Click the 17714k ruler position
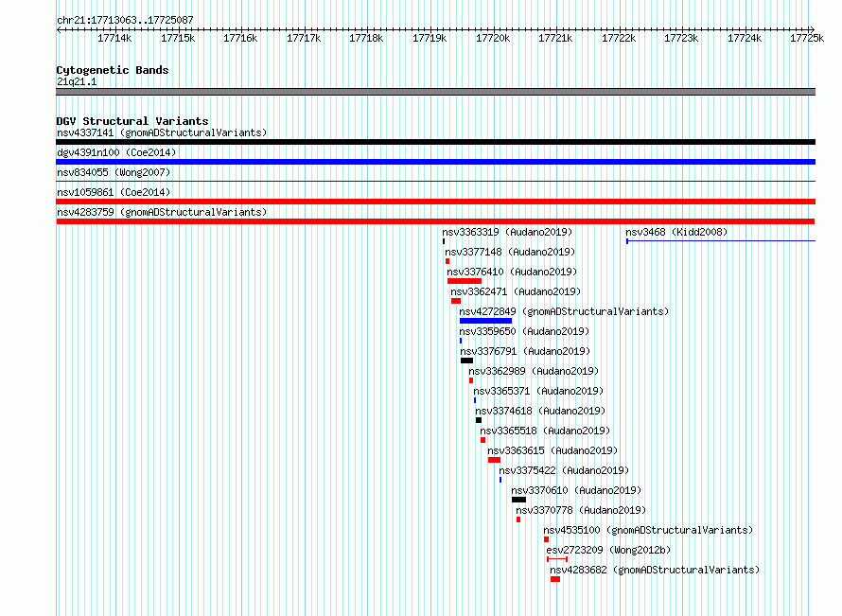842x616 pixels. coord(114,38)
